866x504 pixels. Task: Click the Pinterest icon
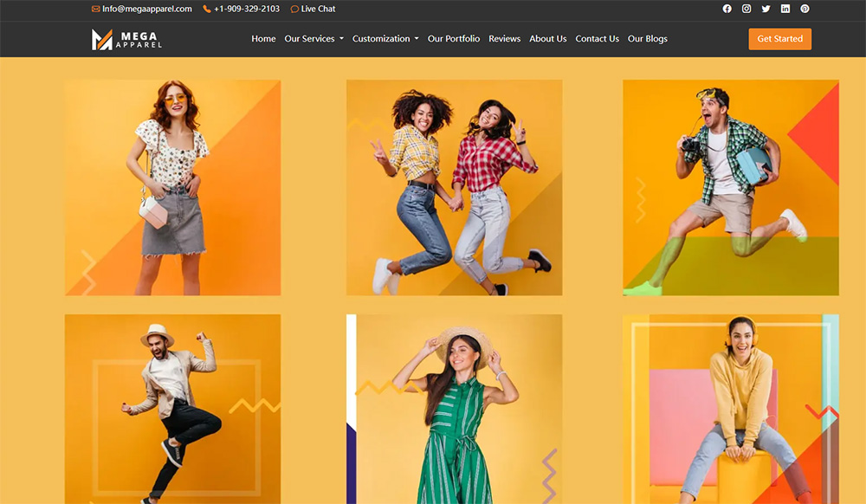[x=805, y=9]
